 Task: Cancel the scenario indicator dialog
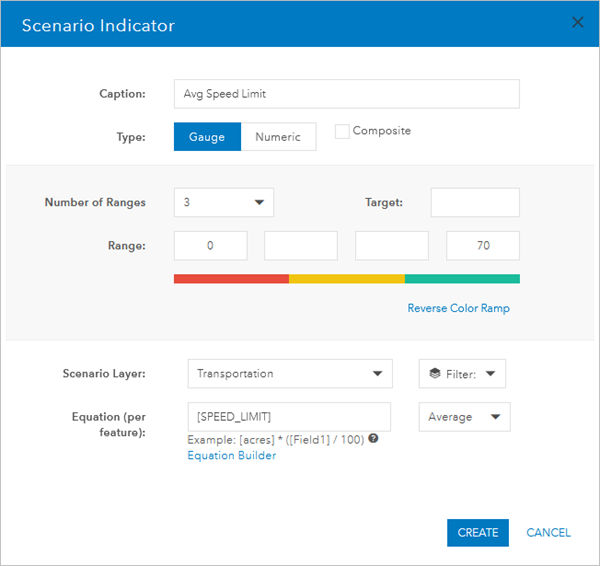click(548, 533)
